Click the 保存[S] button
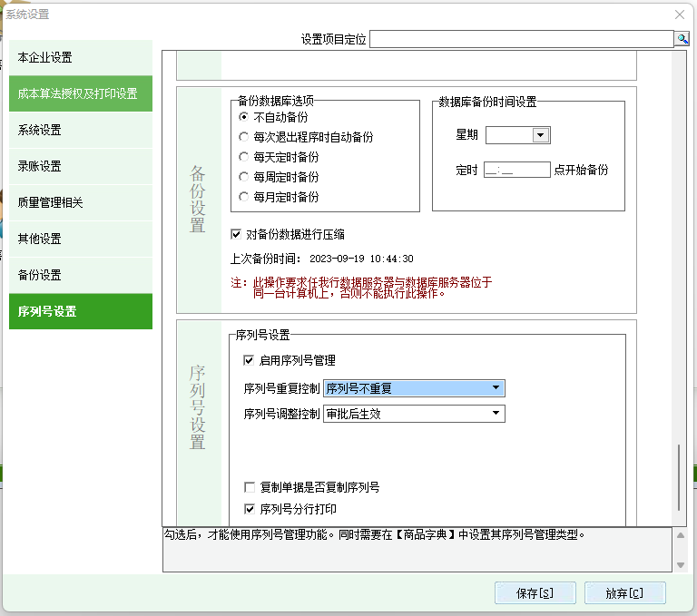Screen dimensions: 697x616 [x=535, y=593]
